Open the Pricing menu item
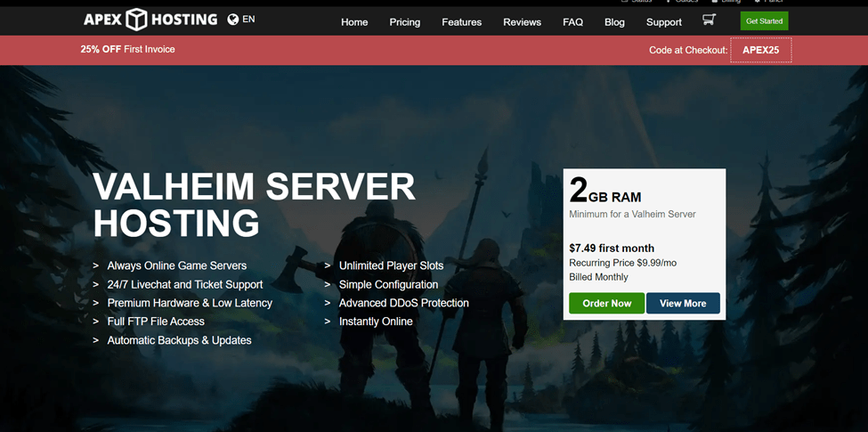The image size is (868, 432). tap(404, 22)
